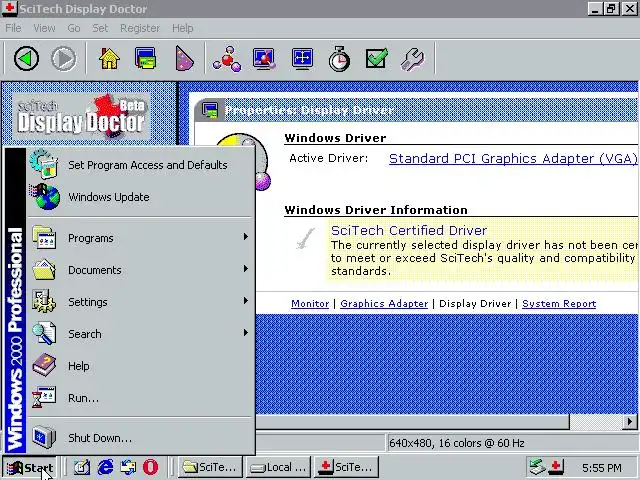Launch Internet Explorer from quick launch

coord(105,467)
